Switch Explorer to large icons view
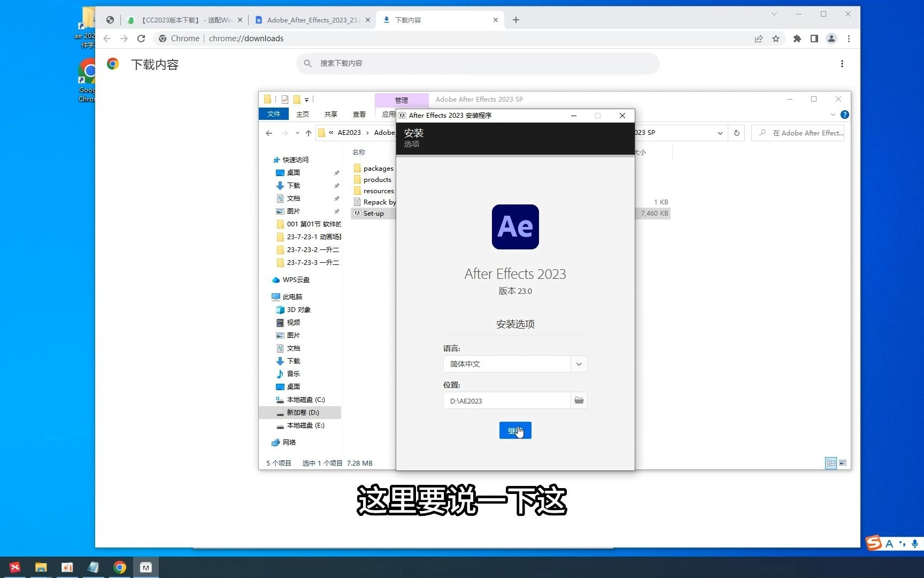This screenshot has width=924, height=578. click(x=843, y=462)
